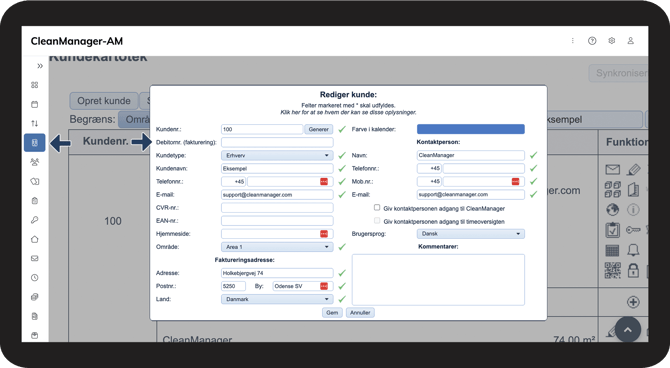Click the grid table icon in Funktioner

pos(612,250)
